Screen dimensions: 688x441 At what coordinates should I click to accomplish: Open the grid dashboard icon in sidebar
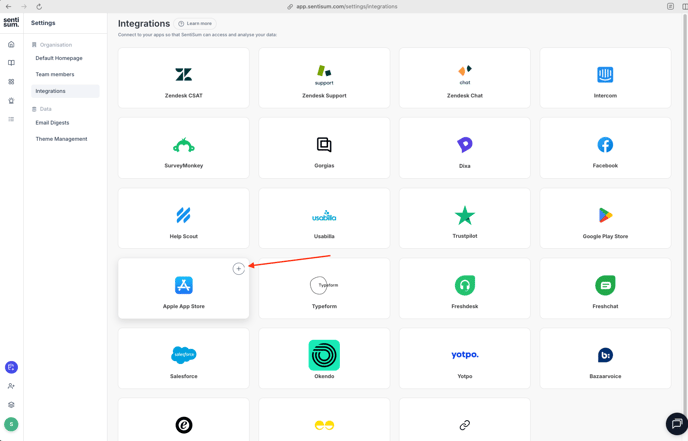click(11, 82)
